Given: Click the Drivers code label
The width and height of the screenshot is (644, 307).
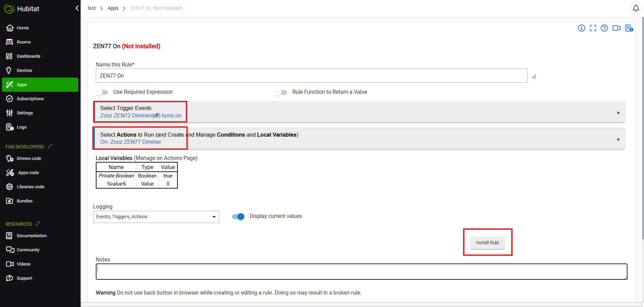Looking at the screenshot, I should pos(29,159).
